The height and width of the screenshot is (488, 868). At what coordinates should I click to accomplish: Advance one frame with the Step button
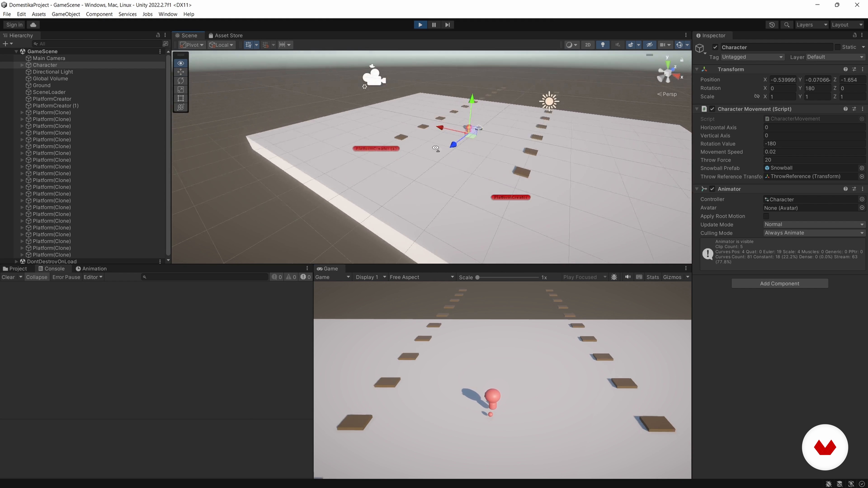tap(447, 25)
